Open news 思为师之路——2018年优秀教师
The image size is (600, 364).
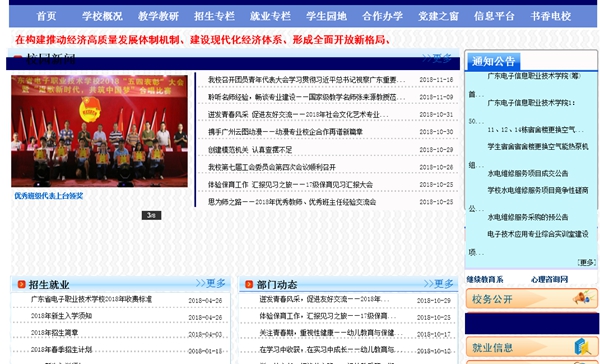[292, 202]
